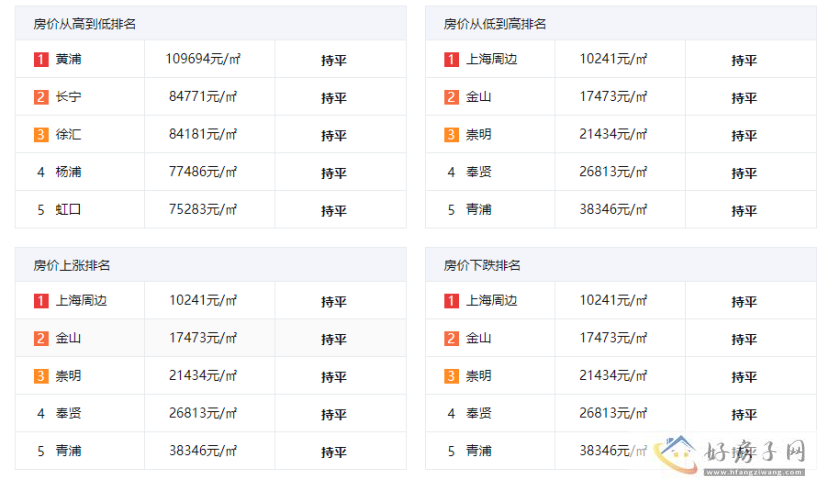Click the price 84771元/㎡
The image size is (829, 480).
pyautogui.click(x=203, y=96)
